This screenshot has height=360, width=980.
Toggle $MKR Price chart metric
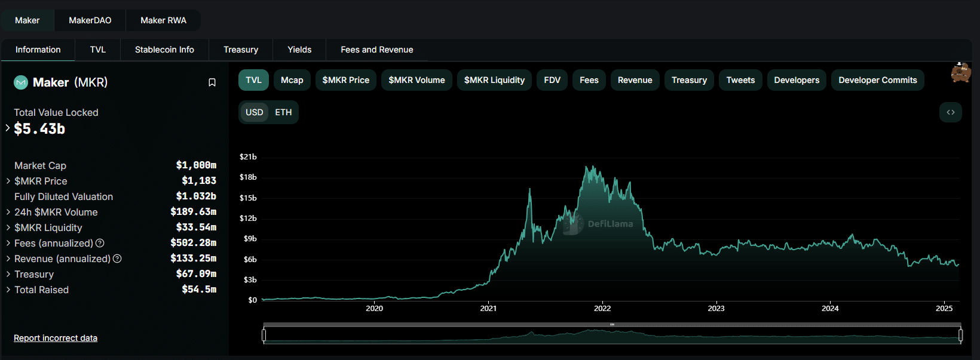346,80
